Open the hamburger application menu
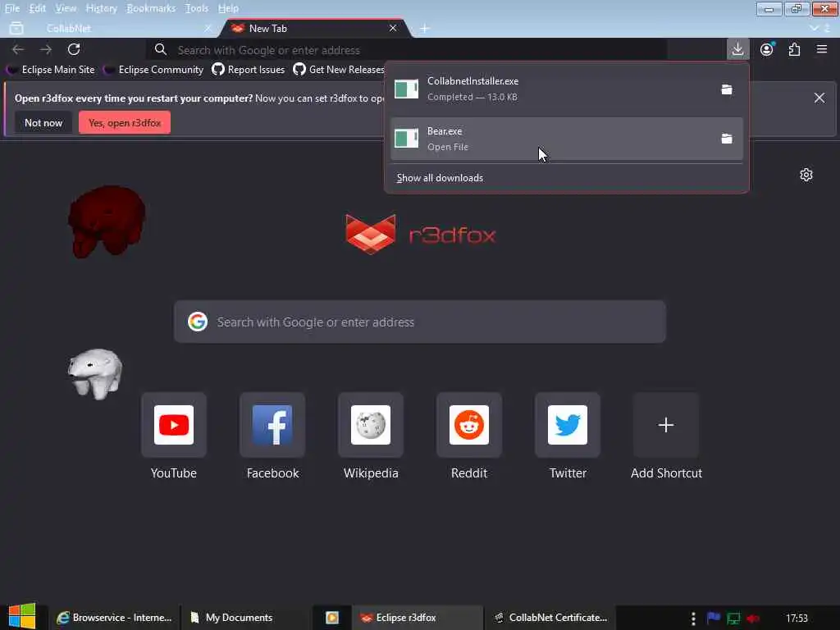Screen dimensions: 840x630 pos(822,50)
